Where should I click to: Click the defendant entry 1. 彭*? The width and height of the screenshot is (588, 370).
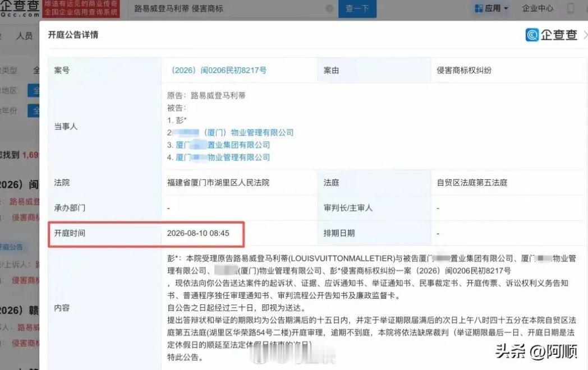coord(177,121)
